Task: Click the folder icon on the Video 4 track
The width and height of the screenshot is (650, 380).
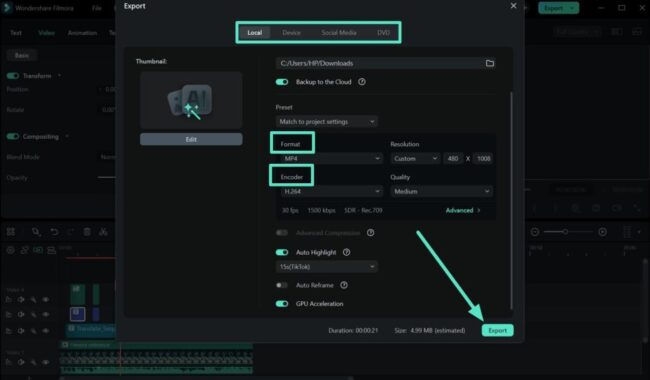Action: [9, 300]
